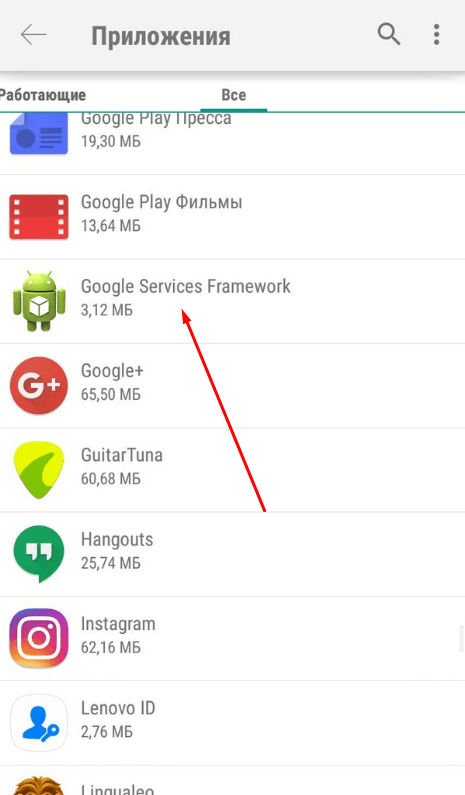The width and height of the screenshot is (465, 795).
Task: Open Instagram 62,16 МБ entry
Action: coord(232,638)
